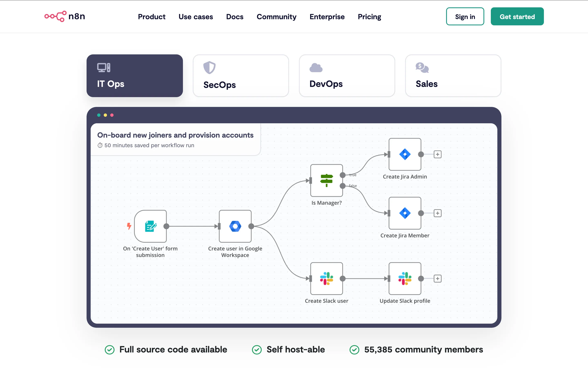Click the n8n logo

pos(65,16)
